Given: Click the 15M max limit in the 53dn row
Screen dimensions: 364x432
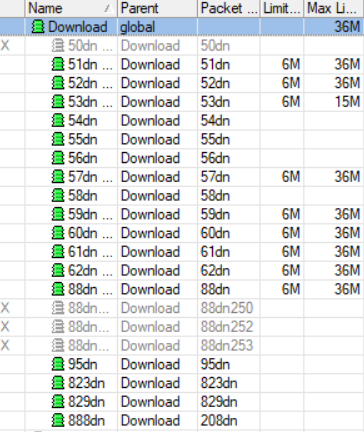Looking at the screenshot, I should point(348,102).
